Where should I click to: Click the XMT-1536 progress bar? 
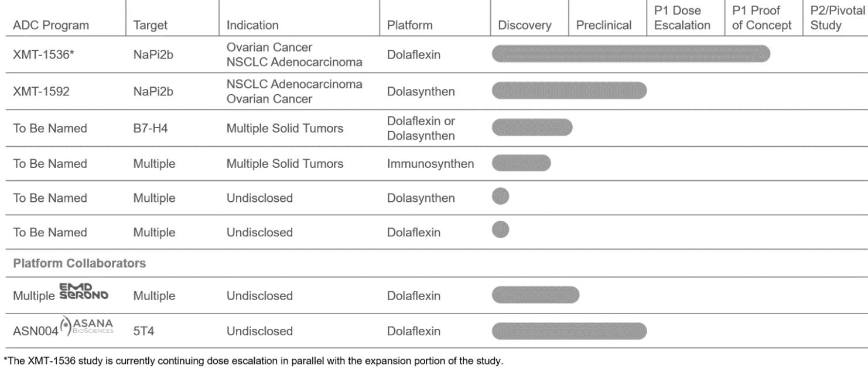631,54
